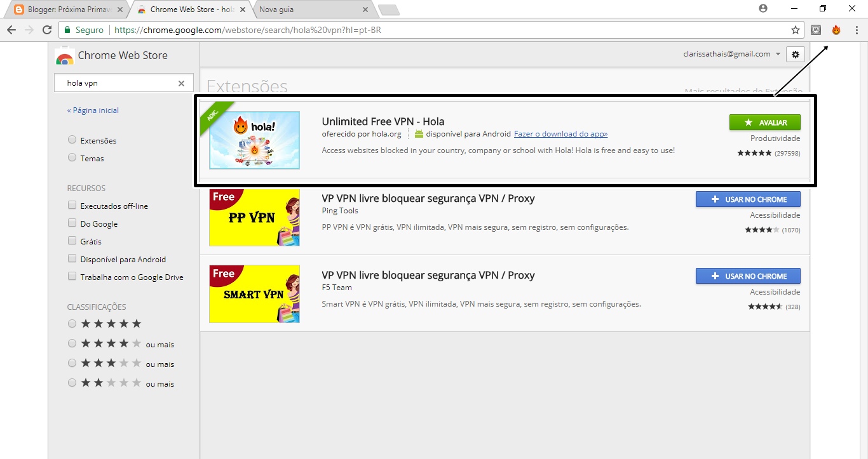Enable Trabalha com o Google Drive

[72, 277]
